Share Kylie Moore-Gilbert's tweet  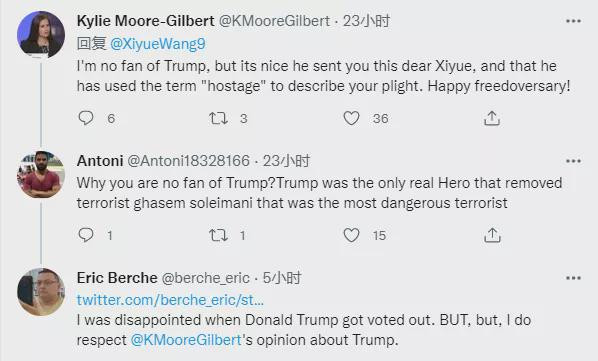tap(492, 118)
